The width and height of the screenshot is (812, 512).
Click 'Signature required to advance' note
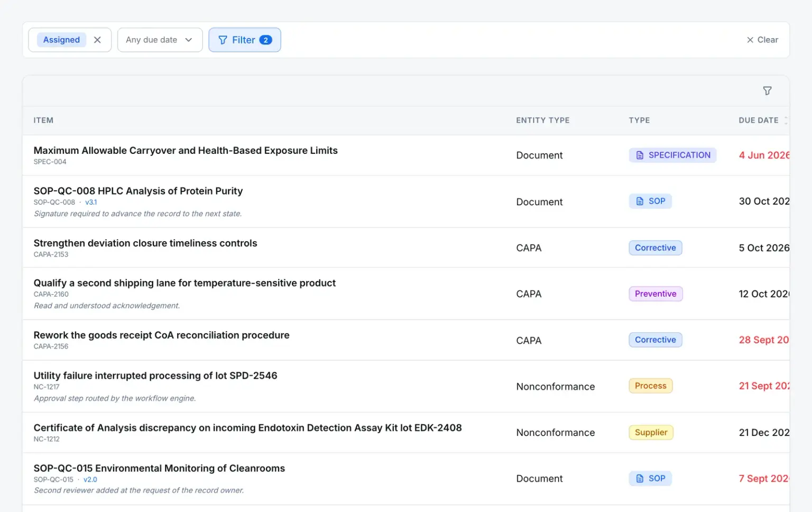138,214
